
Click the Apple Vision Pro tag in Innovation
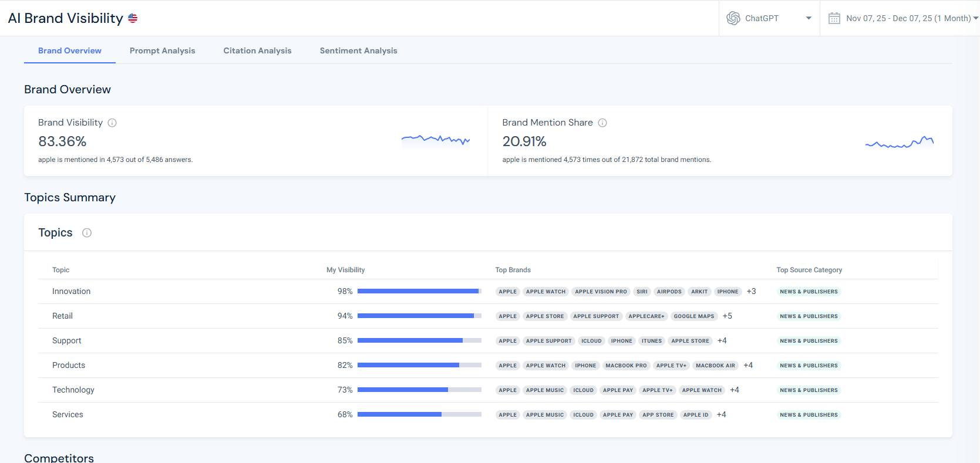click(601, 292)
